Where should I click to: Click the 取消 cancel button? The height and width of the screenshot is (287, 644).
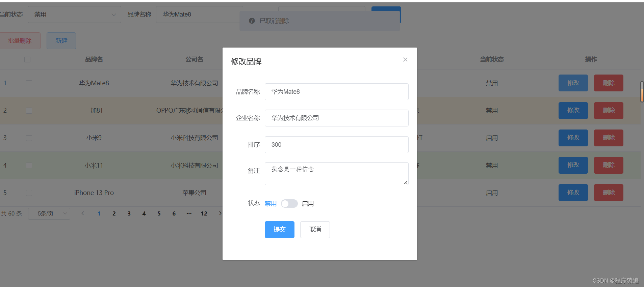click(315, 230)
